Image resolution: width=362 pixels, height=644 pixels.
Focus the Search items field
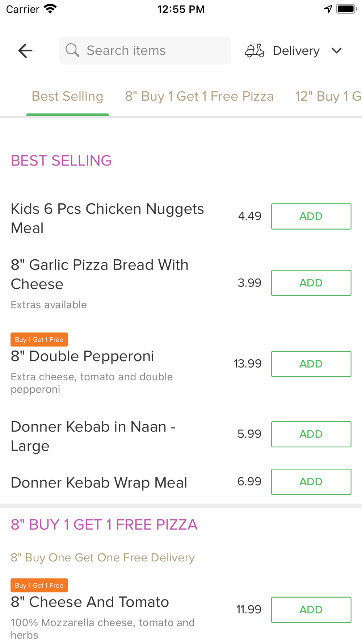144,50
